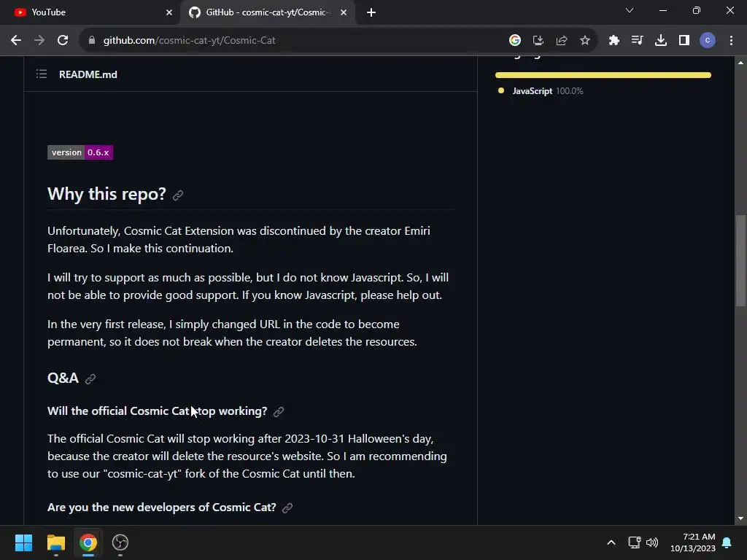Open OBS Studio from taskbar

[x=120, y=542]
